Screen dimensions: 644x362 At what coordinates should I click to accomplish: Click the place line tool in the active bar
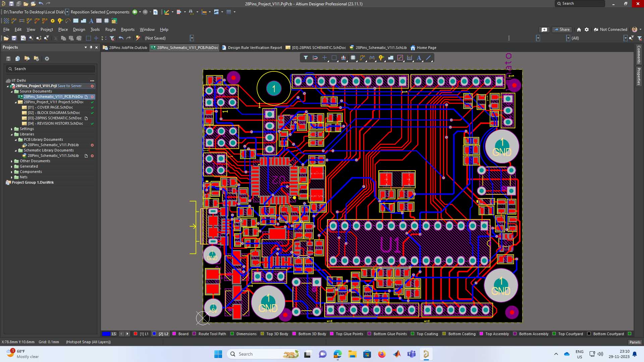point(428,58)
